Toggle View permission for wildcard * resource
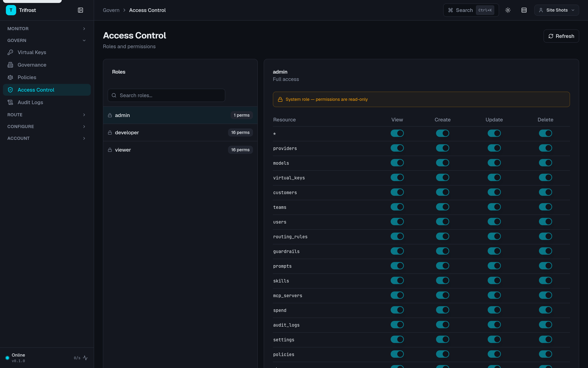Viewport: 588px width, 368px height. (397, 133)
